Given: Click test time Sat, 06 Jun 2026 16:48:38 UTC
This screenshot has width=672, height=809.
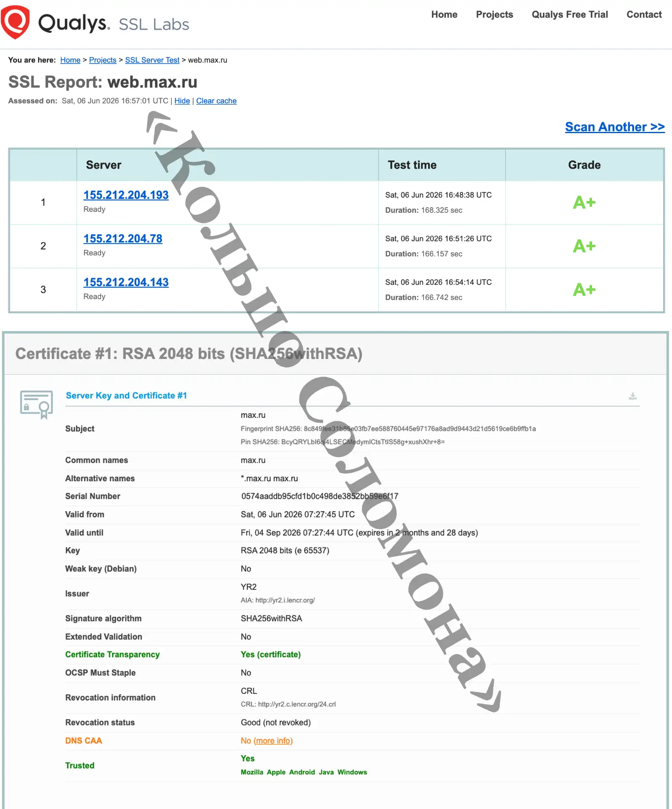Looking at the screenshot, I should tap(438, 195).
